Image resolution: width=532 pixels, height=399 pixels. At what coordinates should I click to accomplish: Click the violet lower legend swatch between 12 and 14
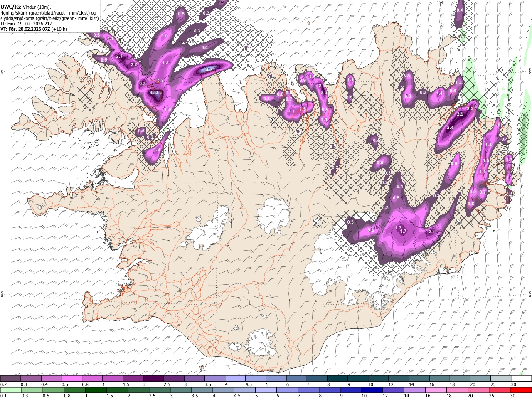(x=394, y=390)
